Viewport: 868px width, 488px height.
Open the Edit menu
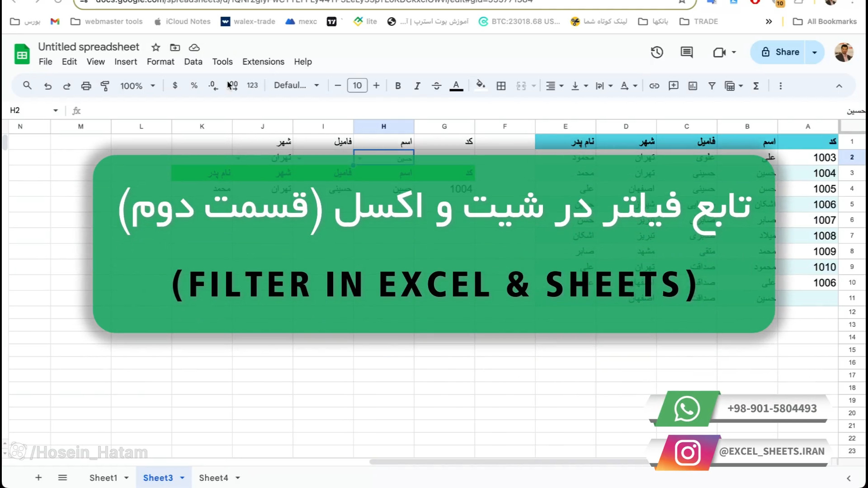69,61
